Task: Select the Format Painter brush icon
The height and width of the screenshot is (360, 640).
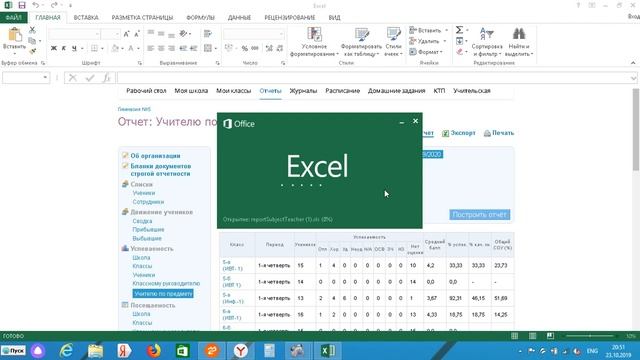Action: pos(32,51)
